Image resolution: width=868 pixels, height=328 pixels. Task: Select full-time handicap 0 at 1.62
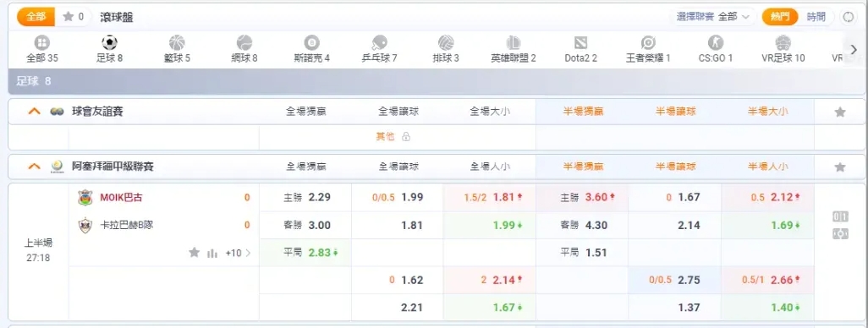398,281
